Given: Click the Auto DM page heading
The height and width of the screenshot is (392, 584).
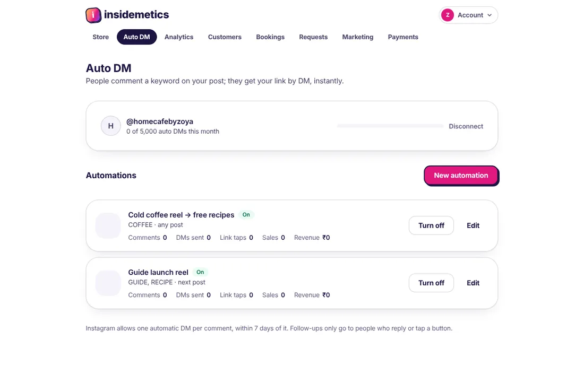Looking at the screenshot, I should 108,68.
